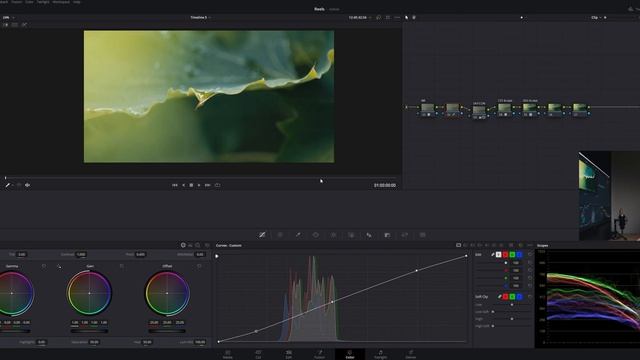
Task: Select the Custom curve mode icon
Action: point(458,245)
